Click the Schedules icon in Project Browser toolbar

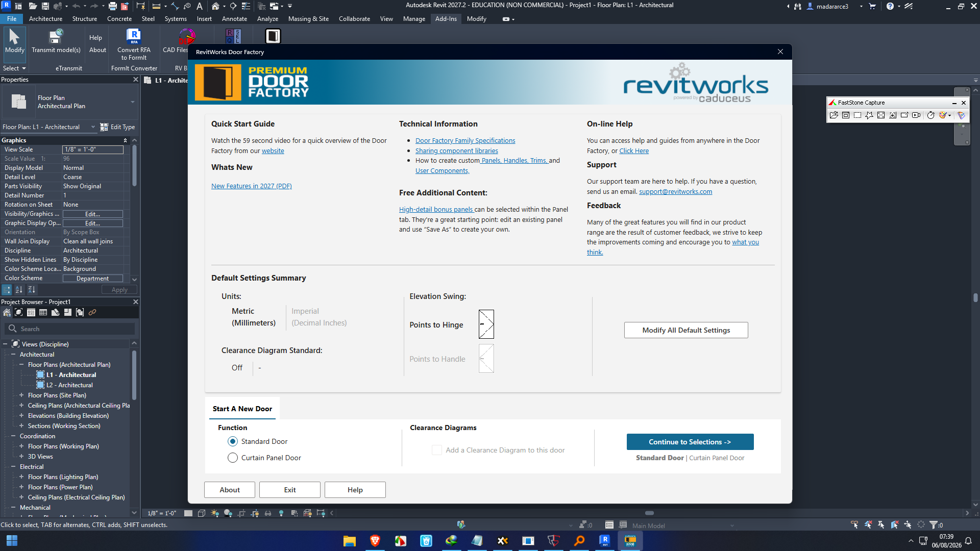43,312
